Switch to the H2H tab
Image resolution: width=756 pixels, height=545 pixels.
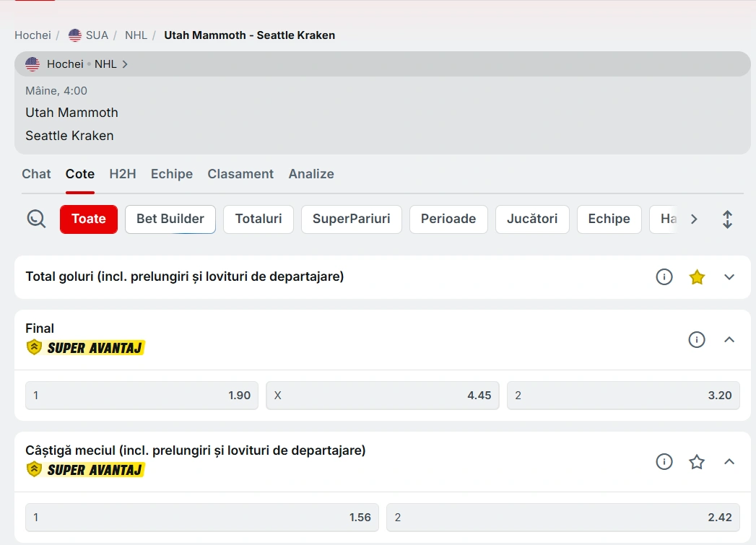coord(123,174)
